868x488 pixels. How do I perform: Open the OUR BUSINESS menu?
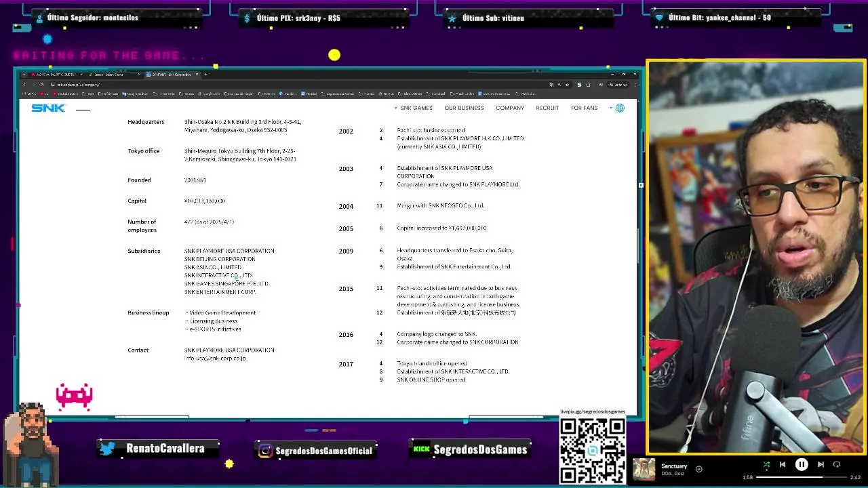pos(464,108)
